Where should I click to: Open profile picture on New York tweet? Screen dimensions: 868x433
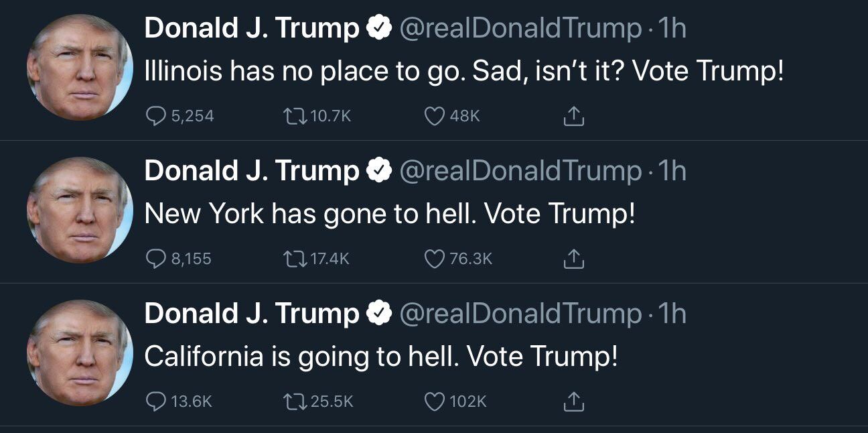click(79, 210)
